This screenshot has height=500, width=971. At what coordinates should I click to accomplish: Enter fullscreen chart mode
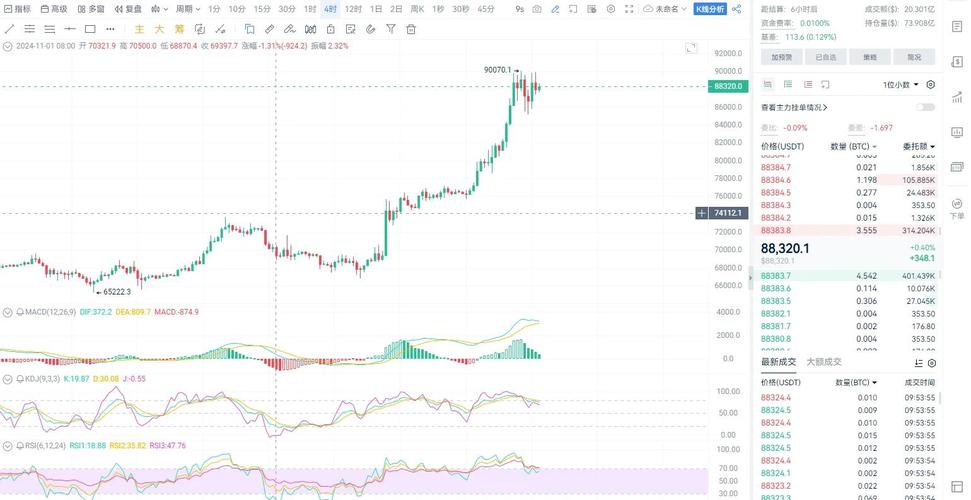629,9
